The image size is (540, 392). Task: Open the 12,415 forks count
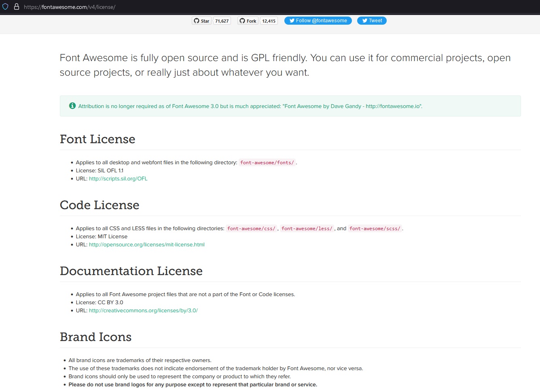coord(269,21)
